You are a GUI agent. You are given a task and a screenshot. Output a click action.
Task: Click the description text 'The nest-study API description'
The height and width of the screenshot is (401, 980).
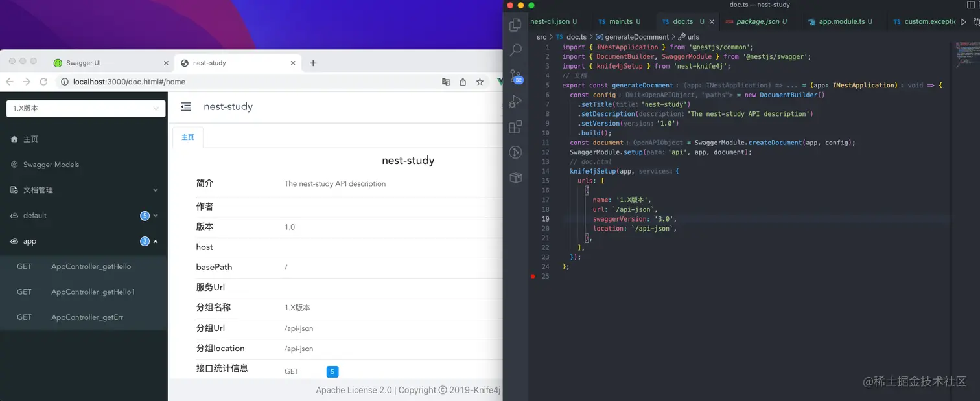335,184
